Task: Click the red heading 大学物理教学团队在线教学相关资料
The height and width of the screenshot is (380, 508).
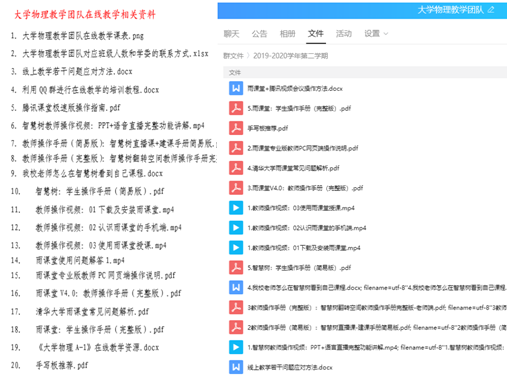Action: [85, 15]
